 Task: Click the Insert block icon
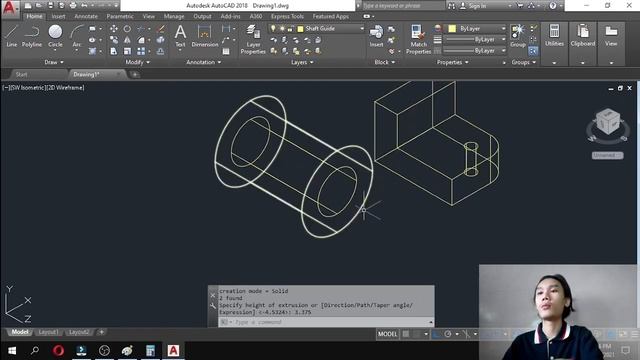tap(376, 36)
